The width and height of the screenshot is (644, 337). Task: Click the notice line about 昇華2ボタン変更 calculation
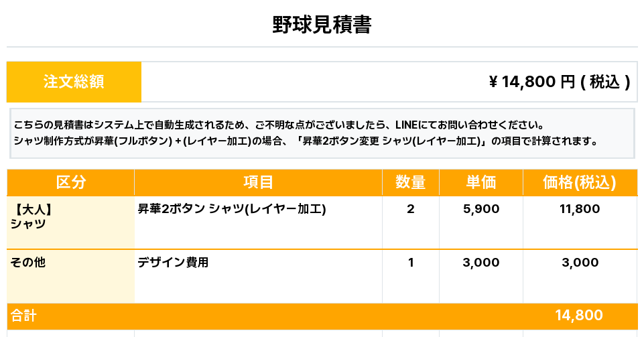pyautogui.click(x=305, y=141)
